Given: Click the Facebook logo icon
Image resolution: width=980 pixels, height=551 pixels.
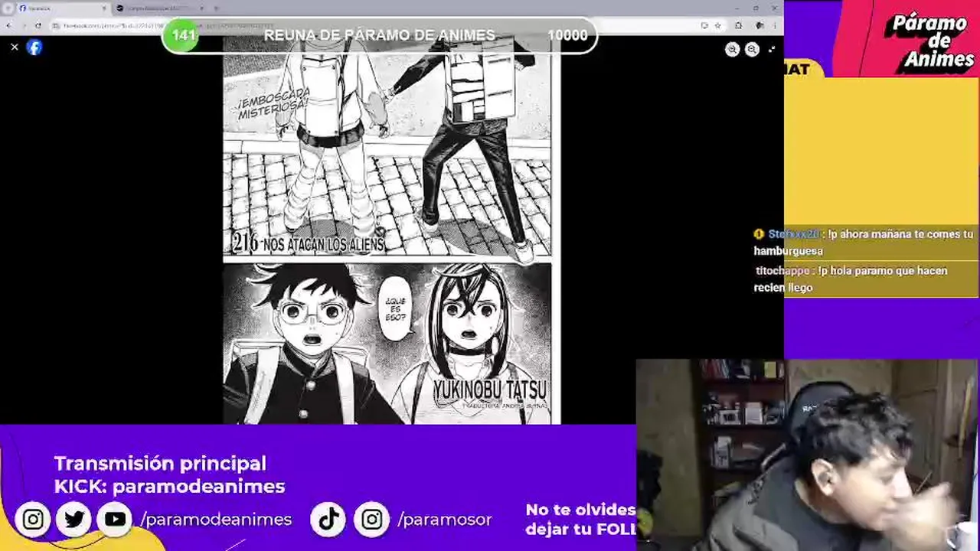Looking at the screenshot, I should pos(34,47).
